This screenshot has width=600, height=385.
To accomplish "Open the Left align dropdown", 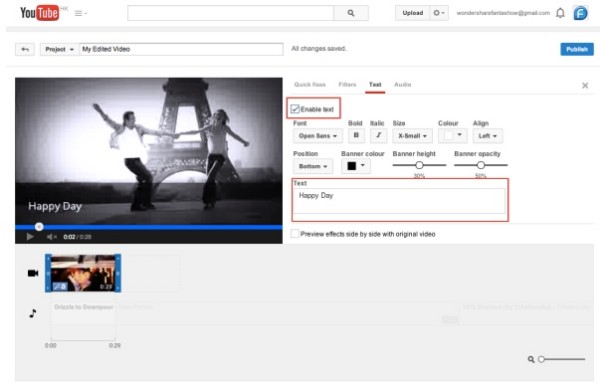I will 488,136.
